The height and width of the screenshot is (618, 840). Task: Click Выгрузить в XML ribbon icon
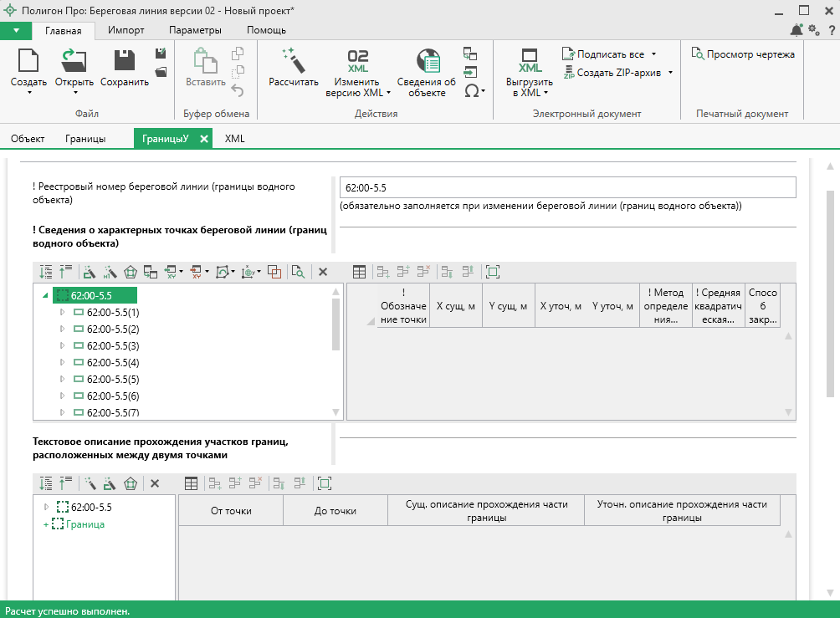[x=530, y=61]
